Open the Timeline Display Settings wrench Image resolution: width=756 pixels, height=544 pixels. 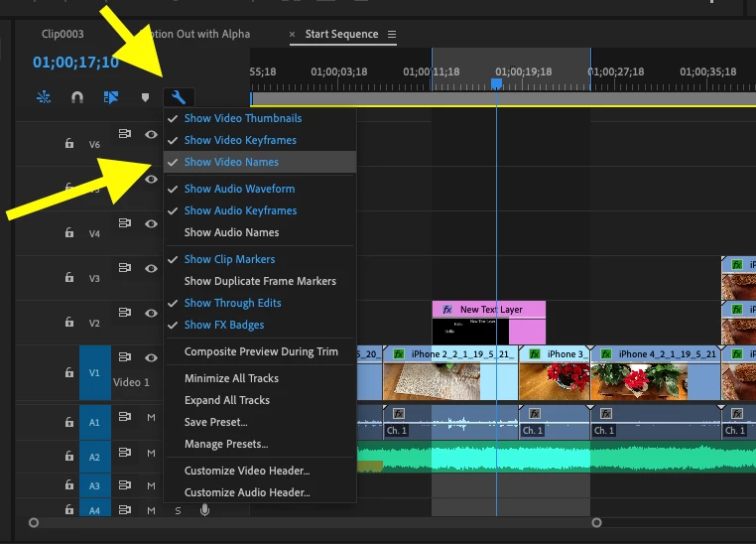(179, 97)
